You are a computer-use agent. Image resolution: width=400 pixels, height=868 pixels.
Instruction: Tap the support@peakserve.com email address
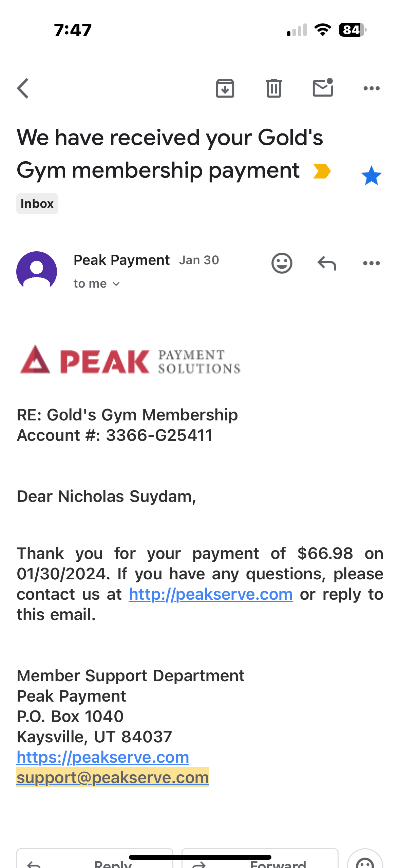[x=113, y=778]
